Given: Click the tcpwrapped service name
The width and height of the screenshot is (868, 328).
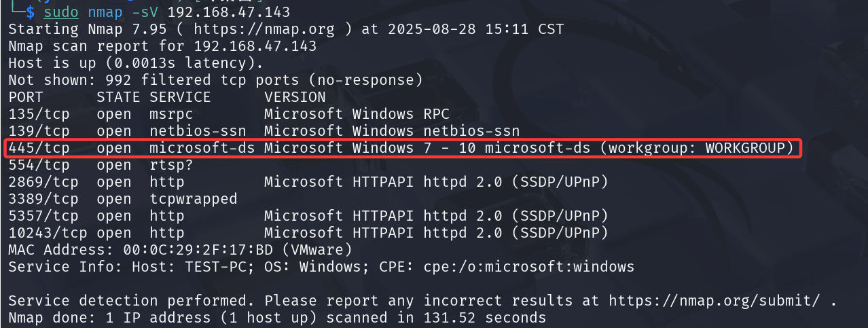Looking at the screenshot, I should [193, 199].
